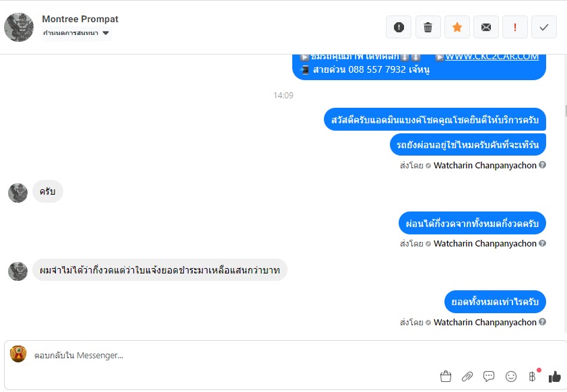Open the conversation assignment dropdown under Montree Prompat
The image size is (567, 392).
[x=76, y=33]
